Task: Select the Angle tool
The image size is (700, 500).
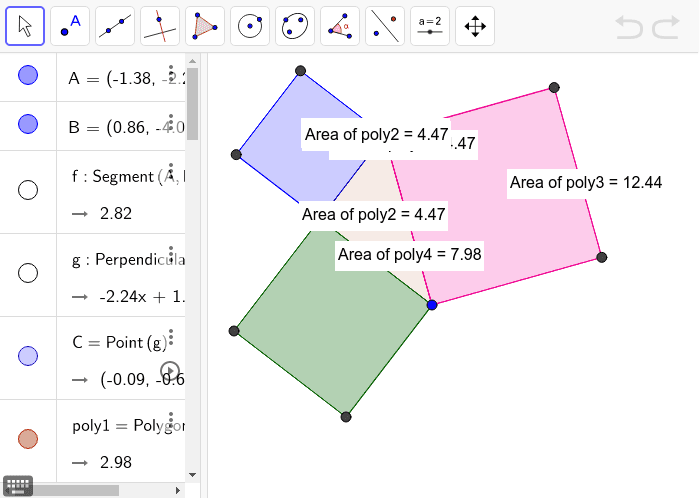Action: coord(340,26)
